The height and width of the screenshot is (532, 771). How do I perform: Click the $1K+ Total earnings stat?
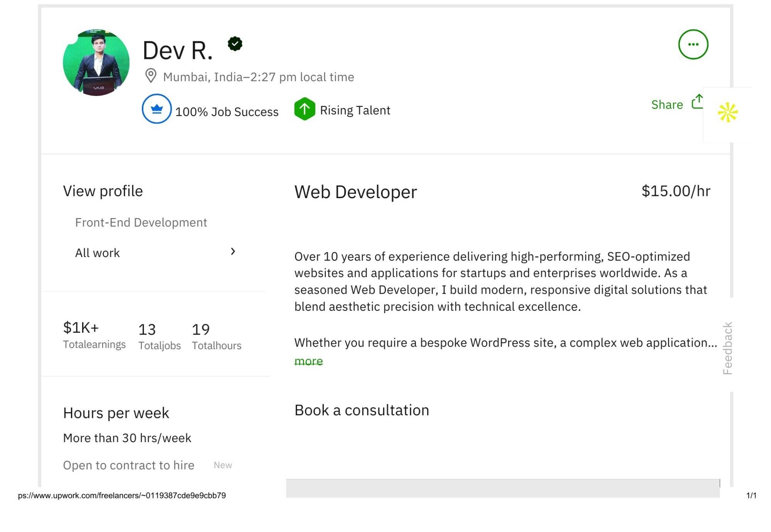click(x=81, y=328)
